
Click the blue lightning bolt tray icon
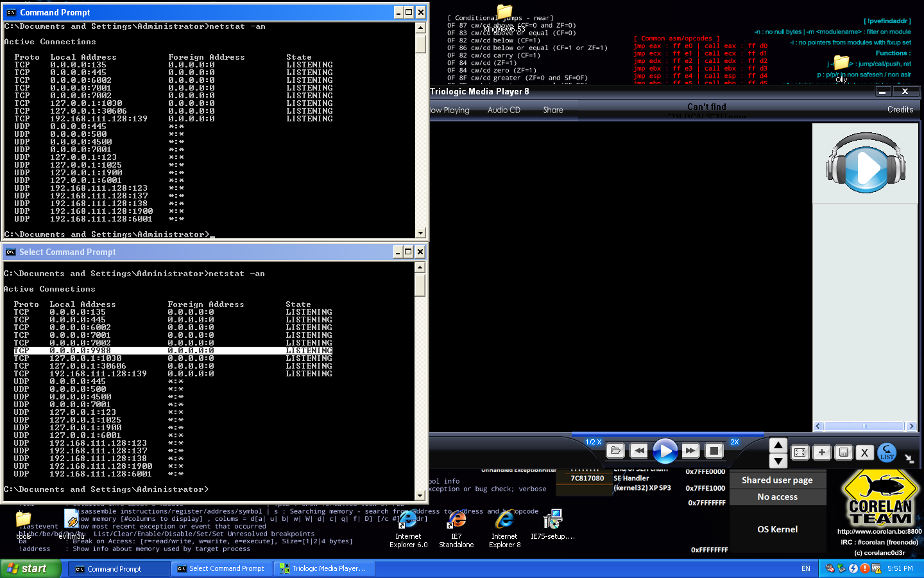tap(853, 568)
